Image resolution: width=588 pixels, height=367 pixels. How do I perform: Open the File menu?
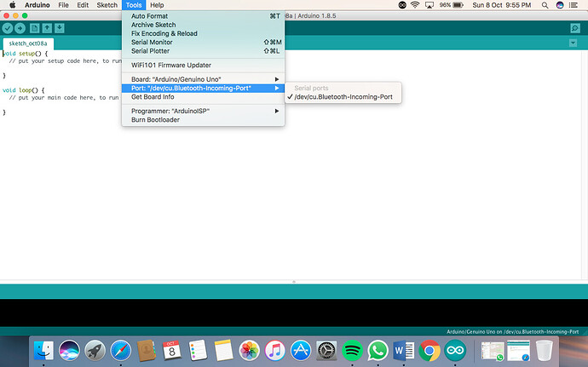click(x=63, y=5)
